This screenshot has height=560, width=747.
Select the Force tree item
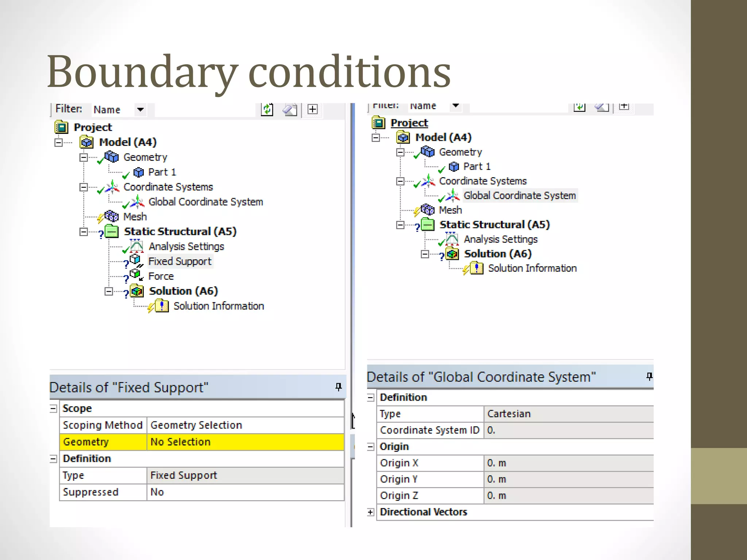tap(161, 276)
